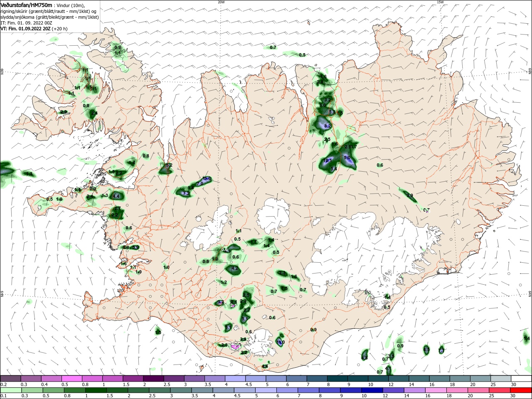Click the 'IT: Fim. 01. 09. 2022 00Z' line
The height and width of the screenshot is (399, 532).
(26, 23)
